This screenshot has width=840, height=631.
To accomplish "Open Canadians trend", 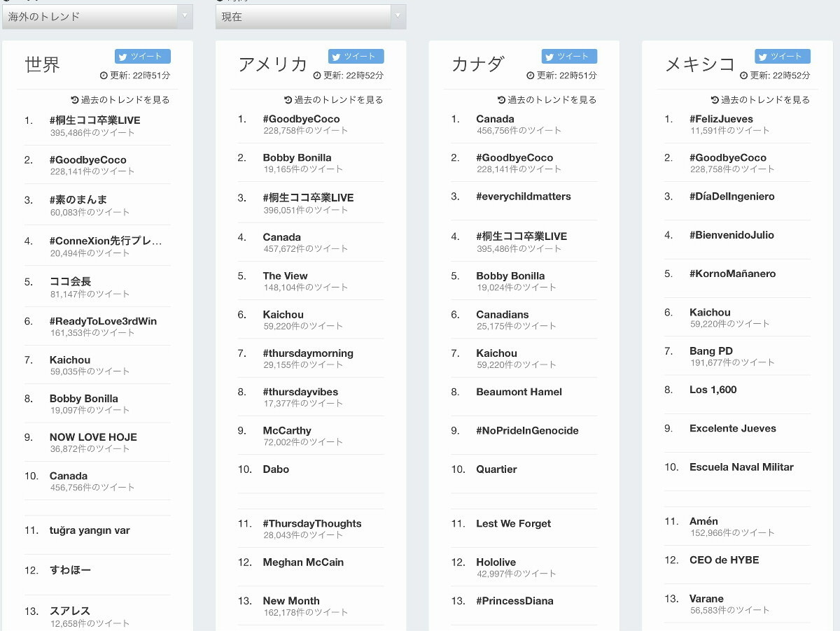I will pyautogui.click(x=503, y=315).
